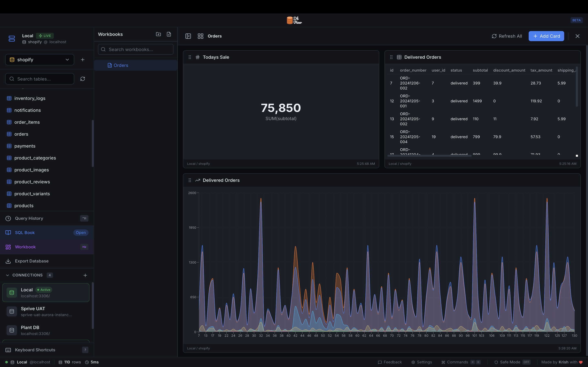This screenshot has width=588, height=367.
Task: Select the Sprive UAT connection
Action: tap(46, 311)
